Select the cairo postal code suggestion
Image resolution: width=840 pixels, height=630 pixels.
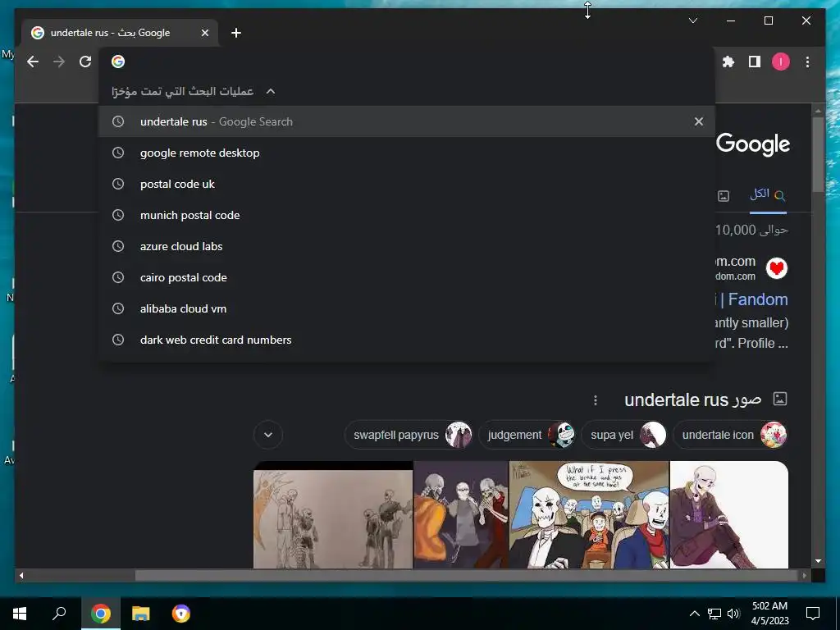coord(407,277)
